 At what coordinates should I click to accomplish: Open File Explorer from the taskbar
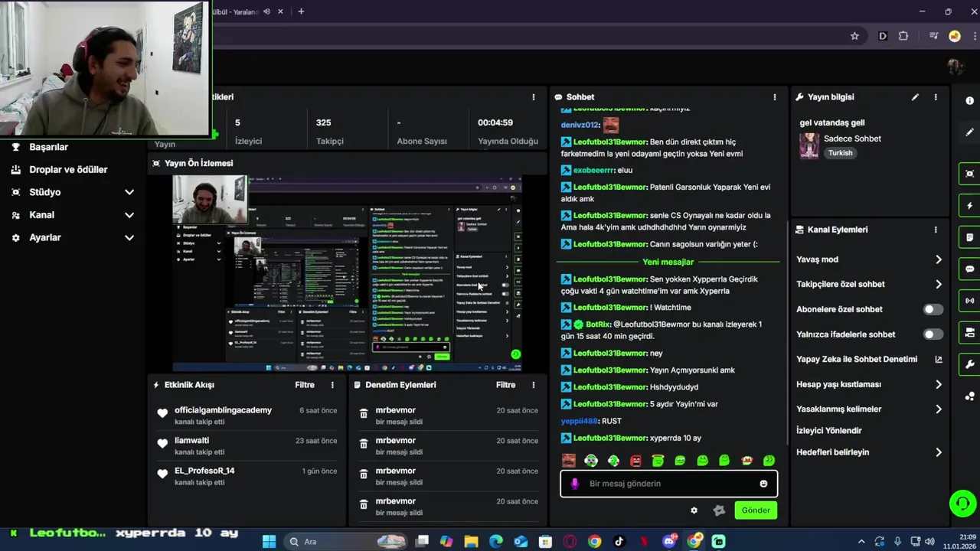471,542
